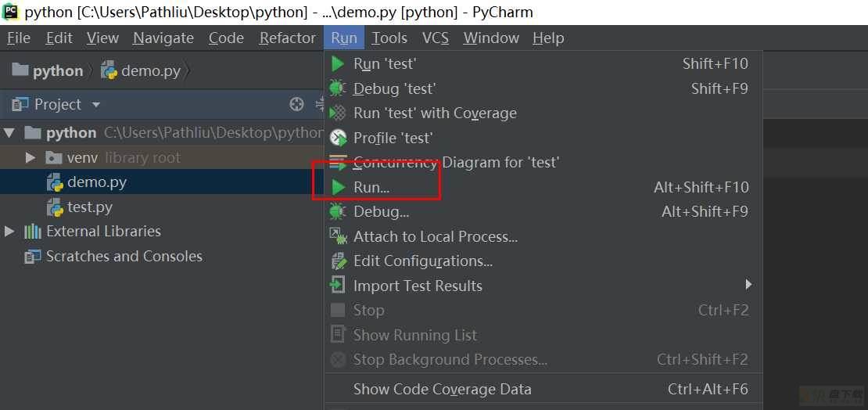Click the Project panel view icon
Viewport: 868px width, 410px height.
[20, 104]
